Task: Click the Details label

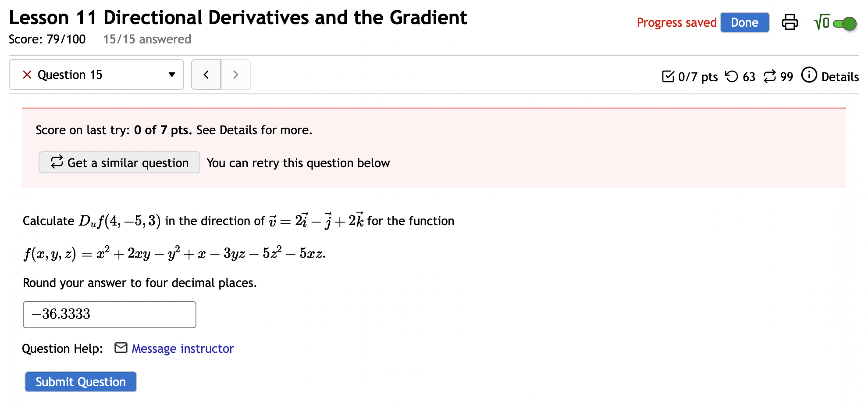Action: click(841, 77)
